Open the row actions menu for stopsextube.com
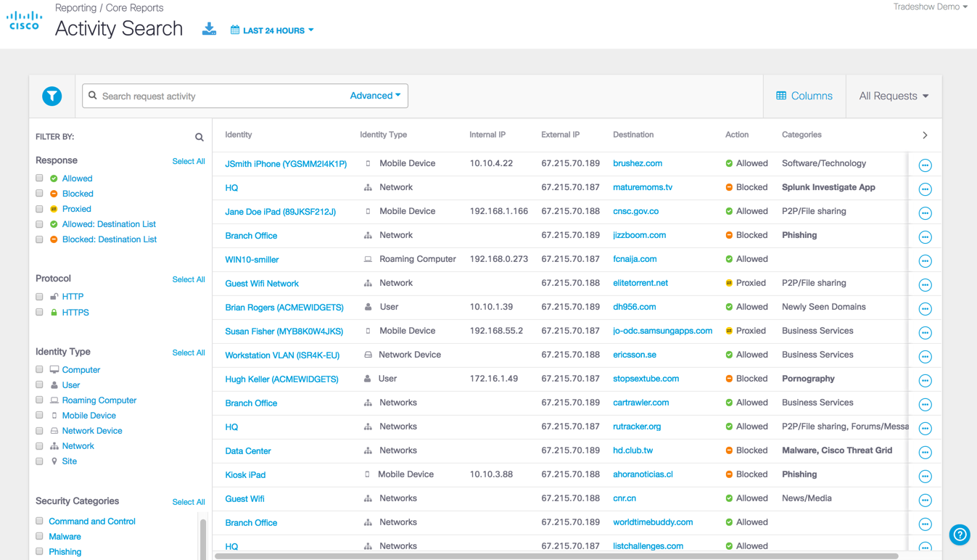The width and height of the screenshot is (977, 560). pyautogui.click(x=925, y=381)
